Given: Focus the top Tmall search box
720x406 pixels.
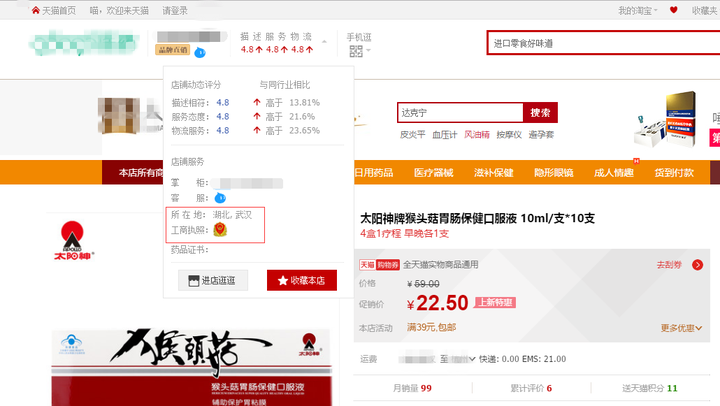Looking at the screenshot, I should tap(603, 43).
